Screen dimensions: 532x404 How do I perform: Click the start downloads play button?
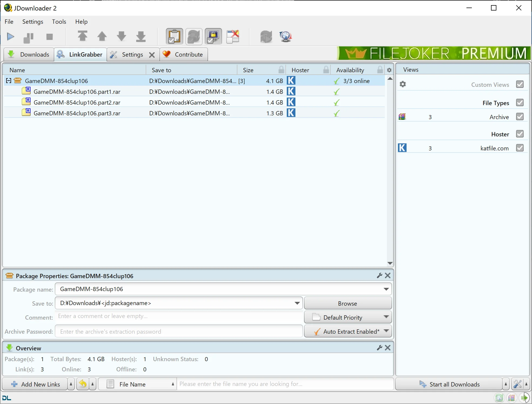click(10, 37)
